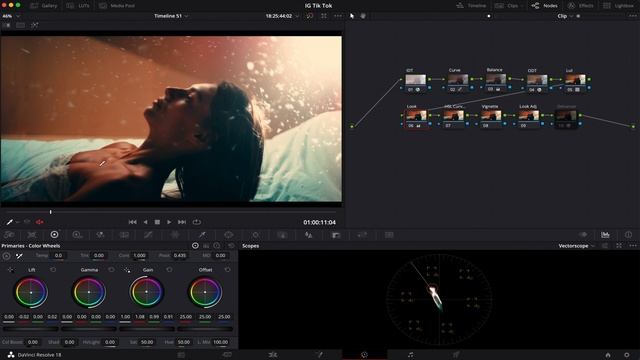Edit the Sat value field 50.00
This screenshot has width=640, height=360.
click(x=147, y=342)
